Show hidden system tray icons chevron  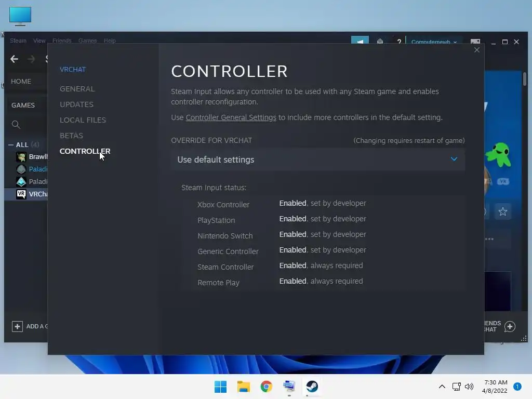(x=442, y=387)
